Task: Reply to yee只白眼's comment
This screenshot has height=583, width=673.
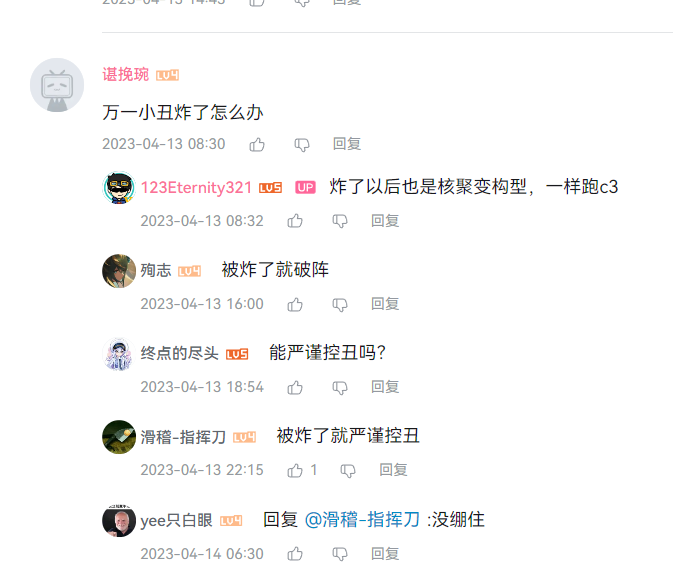Action: [385, 554]
